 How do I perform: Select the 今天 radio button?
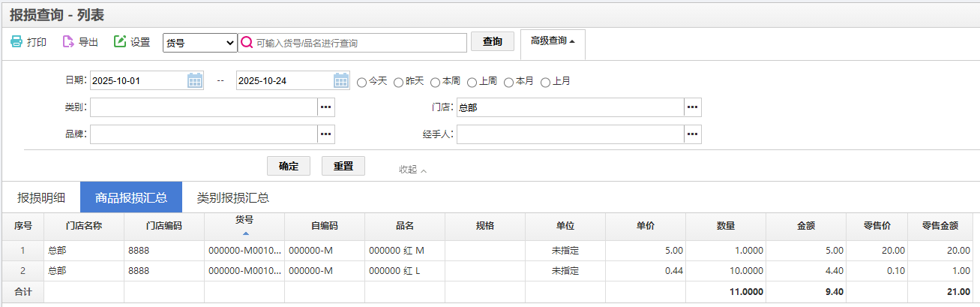point(362,82)
